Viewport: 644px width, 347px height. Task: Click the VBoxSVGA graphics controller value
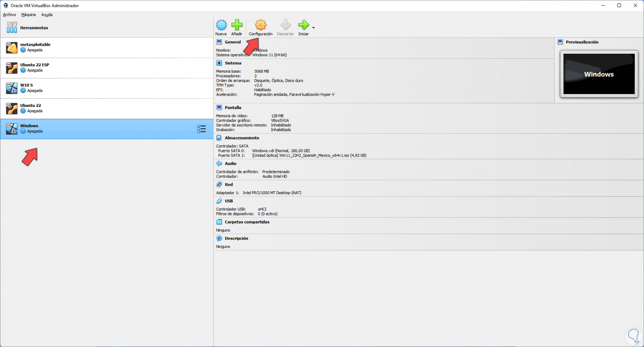280,121
